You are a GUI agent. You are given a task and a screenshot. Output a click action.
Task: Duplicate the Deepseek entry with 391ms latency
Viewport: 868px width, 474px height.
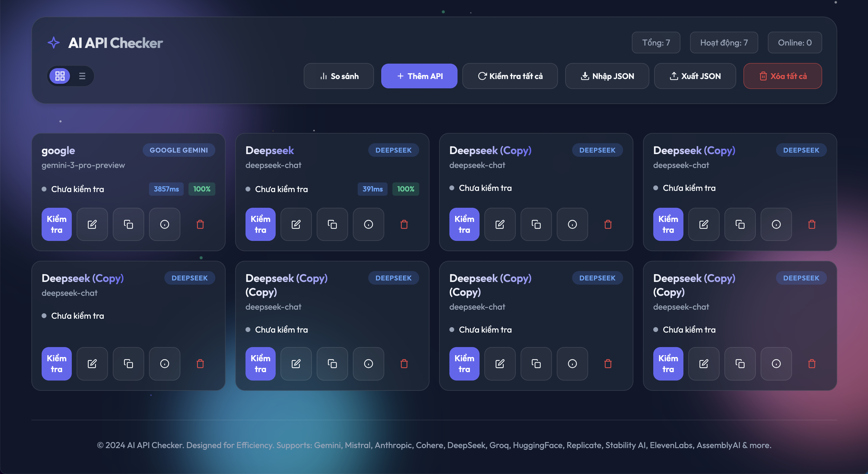coord(332,224)
